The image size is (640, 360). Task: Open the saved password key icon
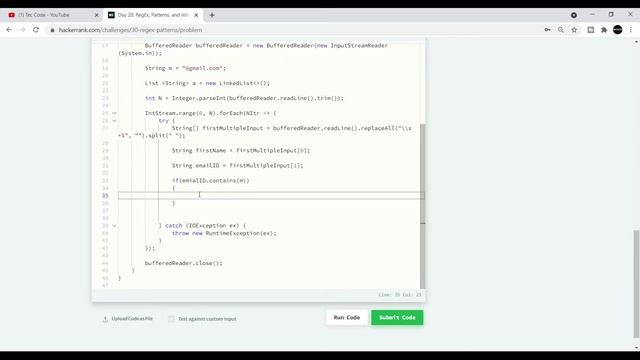[547, 30]
